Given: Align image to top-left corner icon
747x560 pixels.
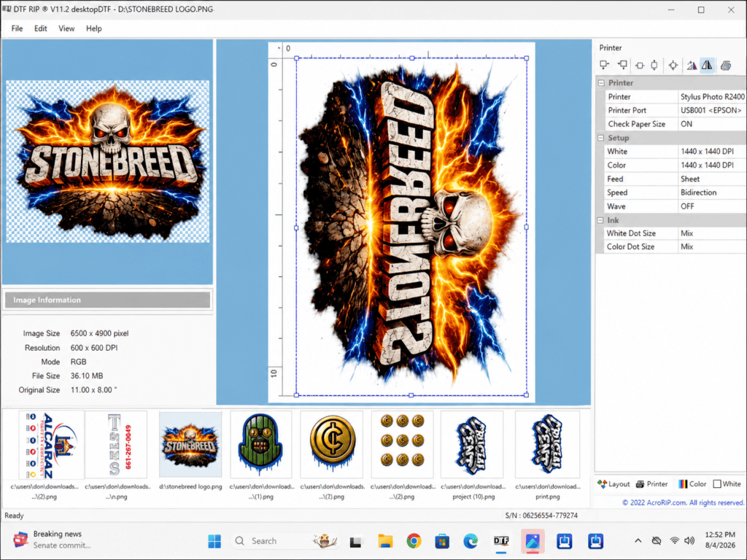Looking at the screenshot, I should pyautogui.click(x=605, y=65).
